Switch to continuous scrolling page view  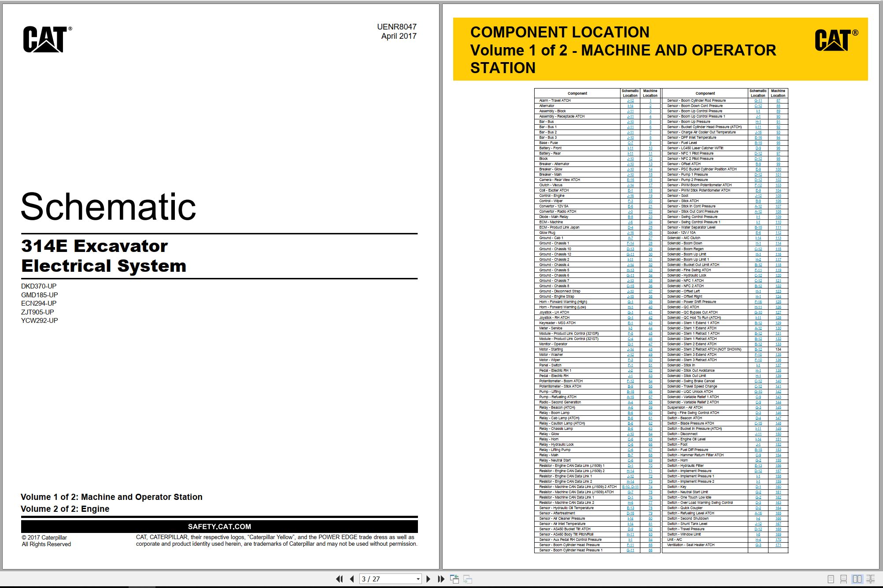point(843,579)
